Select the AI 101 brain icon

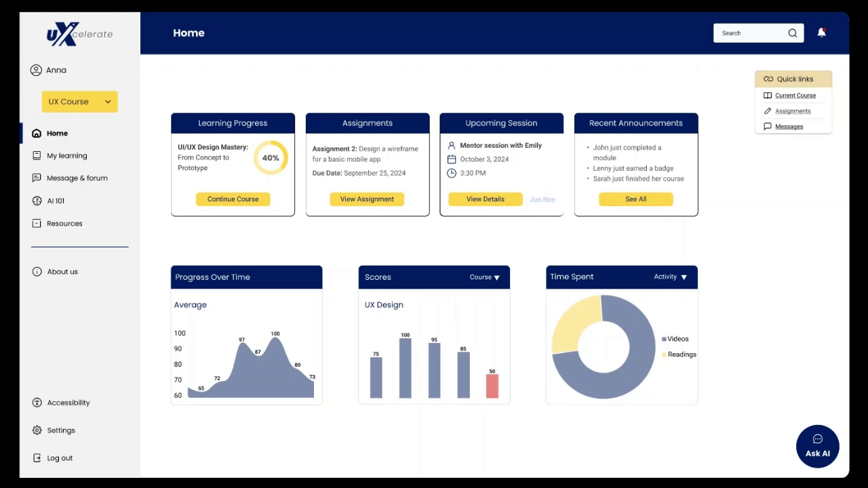point(36,201)
